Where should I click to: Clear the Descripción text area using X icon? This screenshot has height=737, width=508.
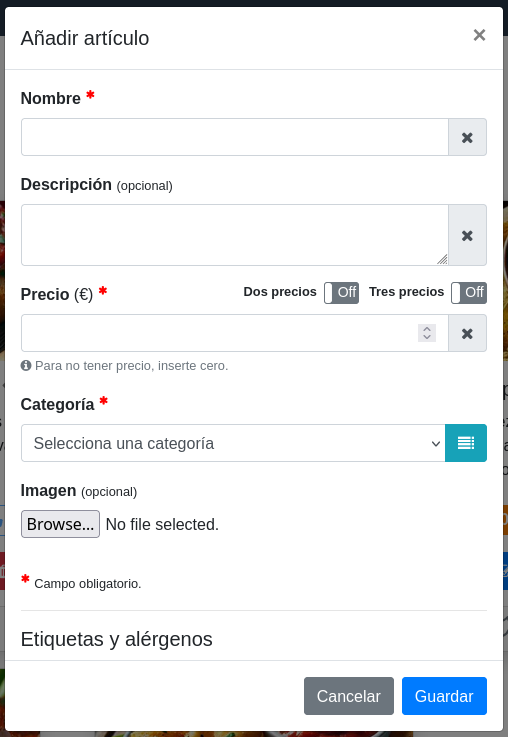coord(467,235)
